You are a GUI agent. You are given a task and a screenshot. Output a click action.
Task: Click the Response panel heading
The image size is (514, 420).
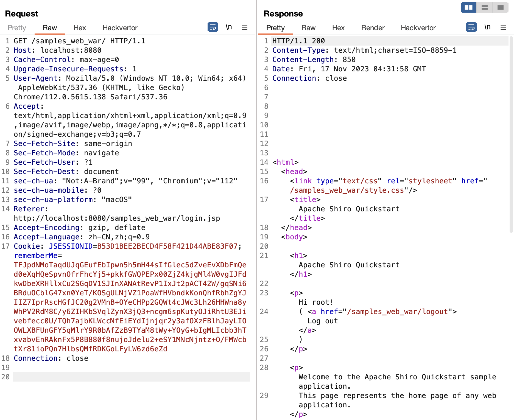click(283, 13)
